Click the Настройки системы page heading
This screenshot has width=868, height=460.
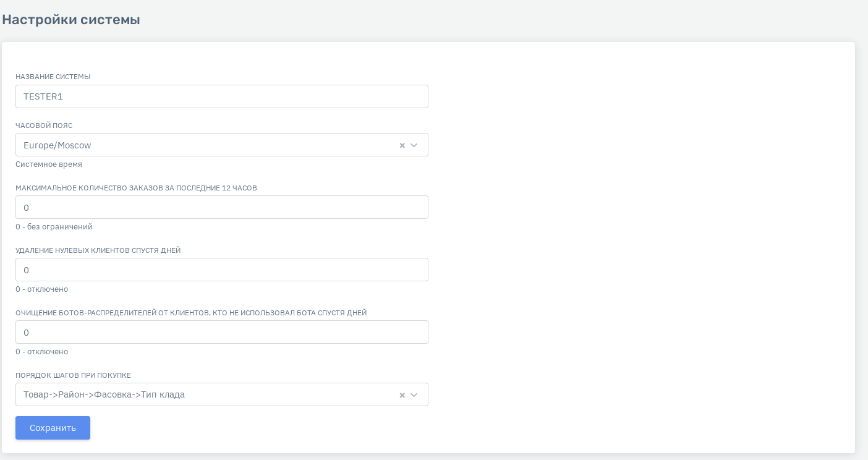tap(71, 20)
